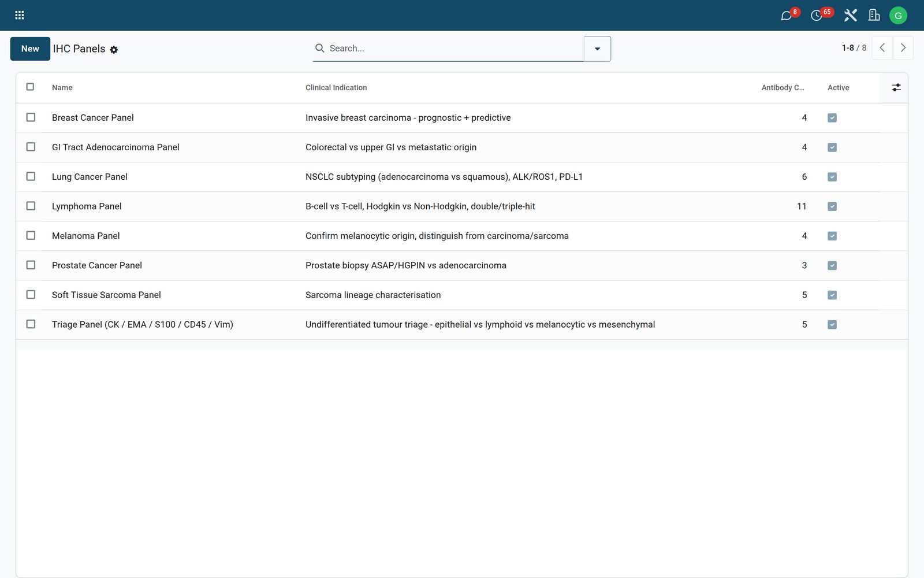Screen dimensions: 924x578
Task: Sort by Antibody Count column header
Action: [x=783, y=88]
